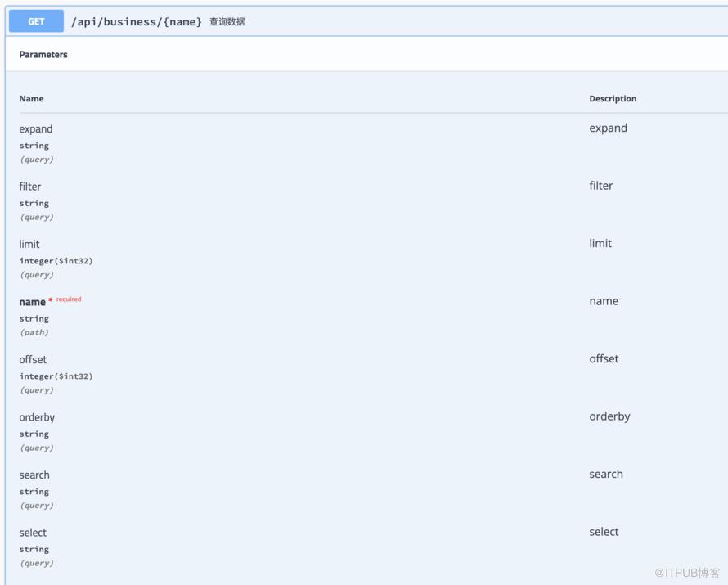Select the offset parameter name
Viewport: 728px width, 585px height.
pos(33,360)
